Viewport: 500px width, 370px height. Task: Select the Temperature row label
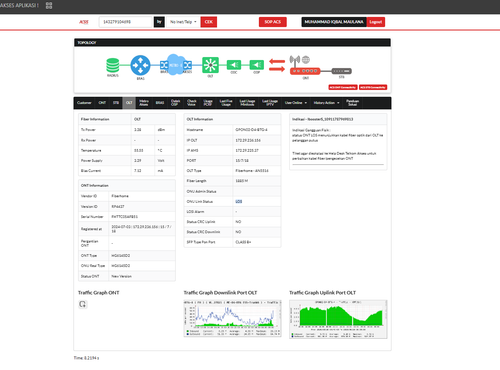tap(91, 150)
